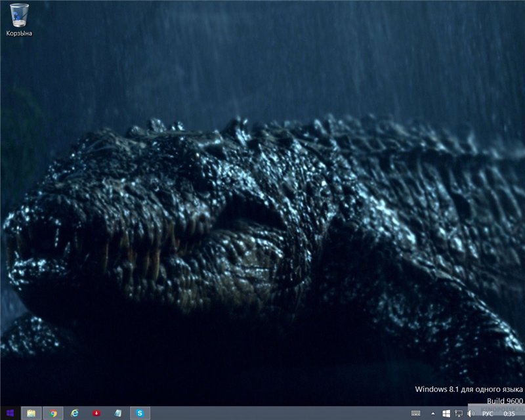Open the notepad-style app on the taskbar
The image size is (525, 420).
click(118, 413)
